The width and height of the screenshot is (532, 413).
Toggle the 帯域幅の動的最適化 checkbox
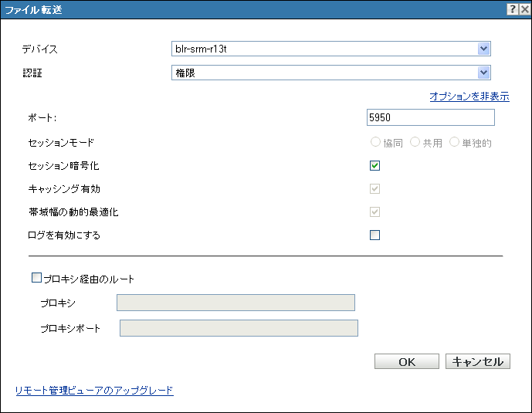[375, 212]
